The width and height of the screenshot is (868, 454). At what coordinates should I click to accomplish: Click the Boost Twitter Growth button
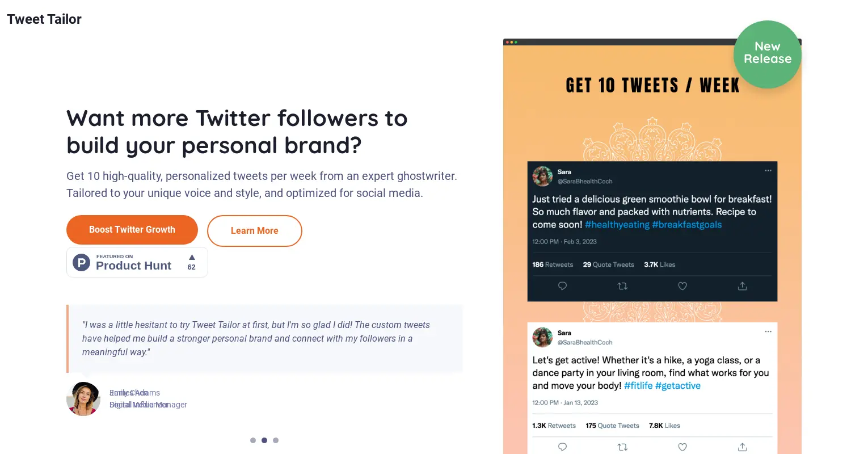(x=132, y=230)
